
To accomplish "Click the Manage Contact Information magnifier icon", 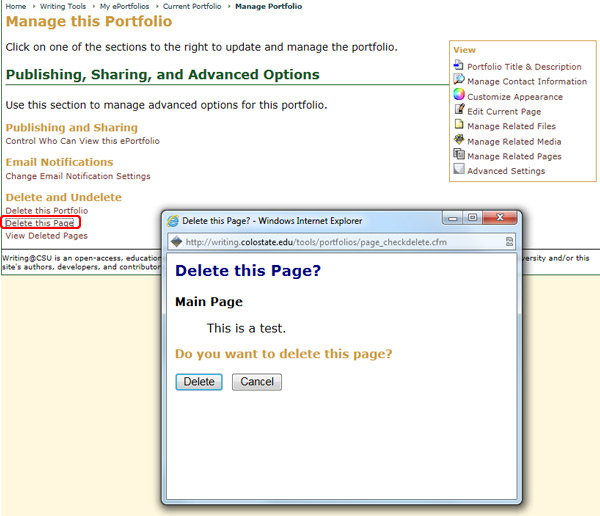I will pos(459,80).
